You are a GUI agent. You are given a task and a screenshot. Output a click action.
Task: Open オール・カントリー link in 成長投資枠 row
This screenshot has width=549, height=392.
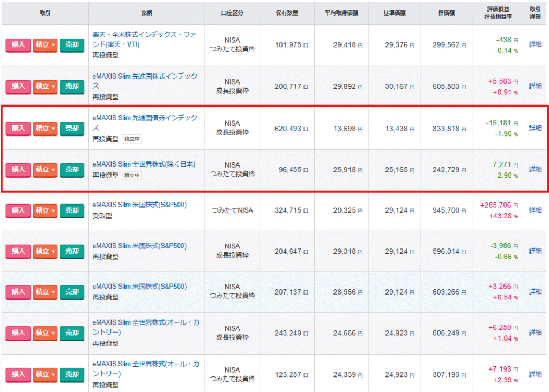point(146,327)
